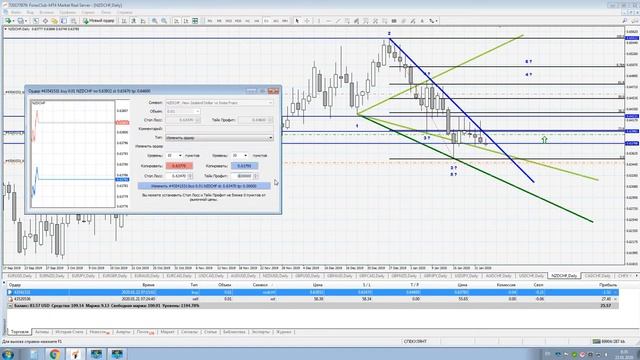
Task: Open the Справка menu
Action: 124,12
